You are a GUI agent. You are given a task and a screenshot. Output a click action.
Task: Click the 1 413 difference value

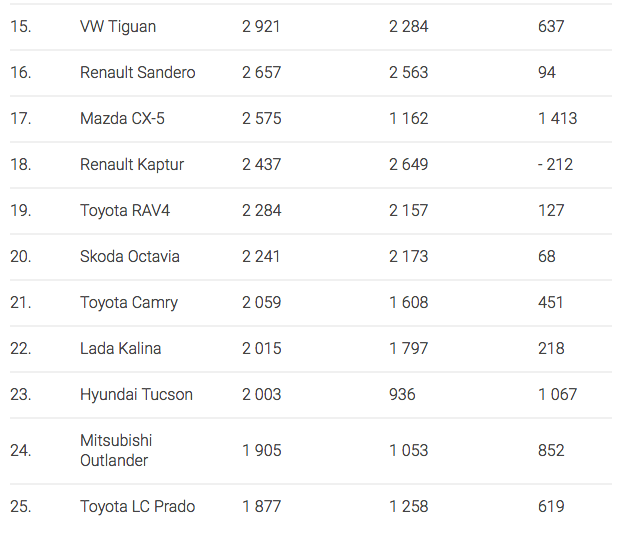pos(558,119)
